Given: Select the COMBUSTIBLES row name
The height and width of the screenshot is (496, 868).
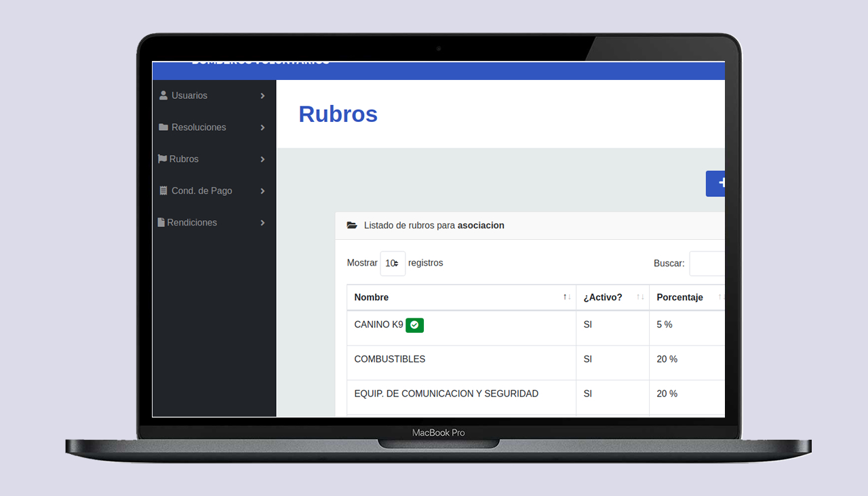Looking at the screenshot, I should (x=390, y=359).
